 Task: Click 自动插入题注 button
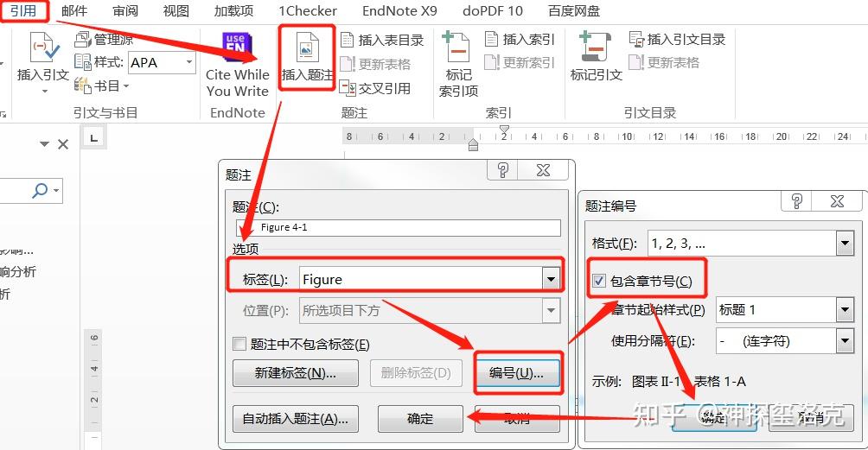(x=295, y=419)
